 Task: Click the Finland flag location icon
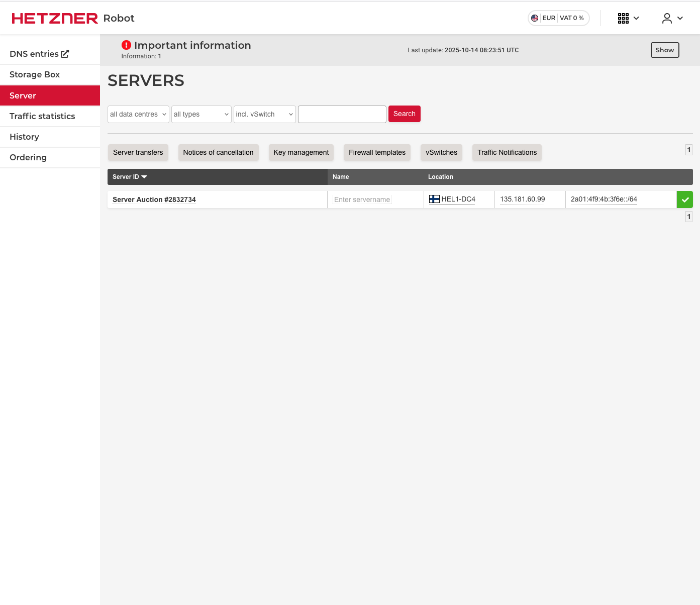[x=434, y=199]
